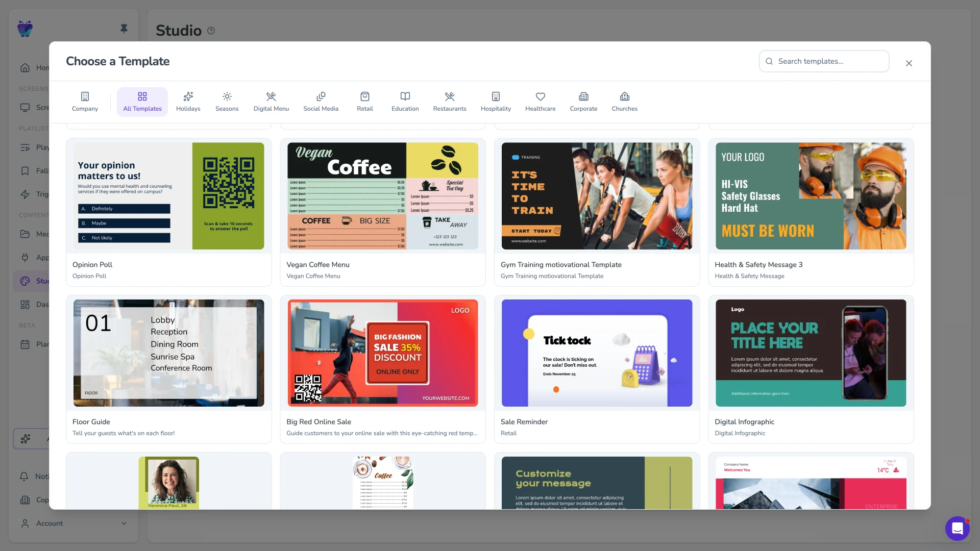
Task: Select the Company Name Welcomes You template
Action: coord(811,483)
